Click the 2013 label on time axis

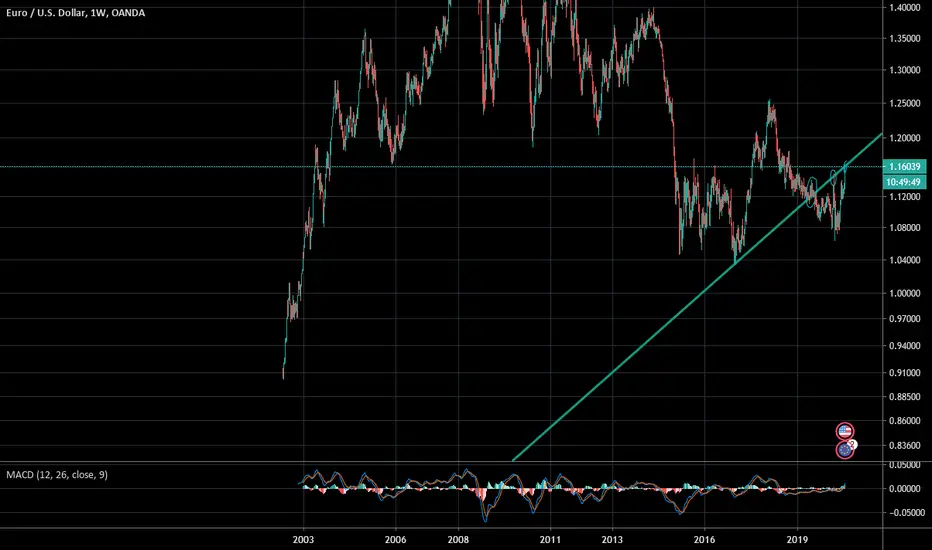point(612,539)
